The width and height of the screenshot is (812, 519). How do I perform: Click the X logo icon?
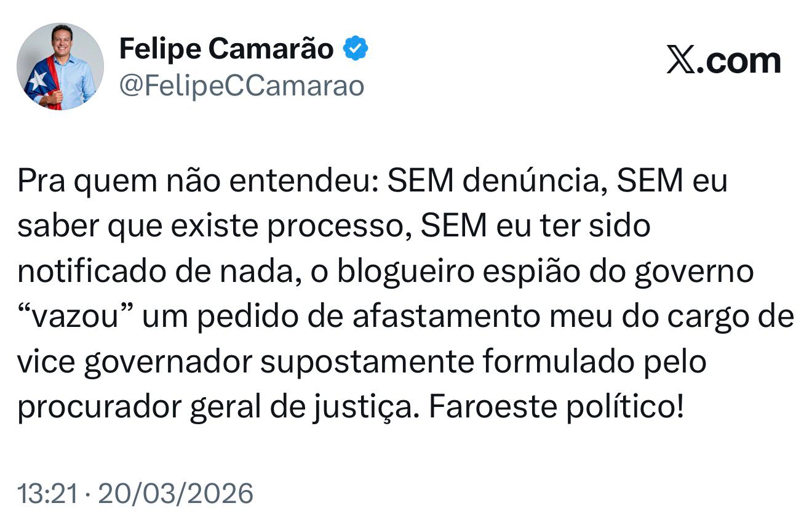681,62
